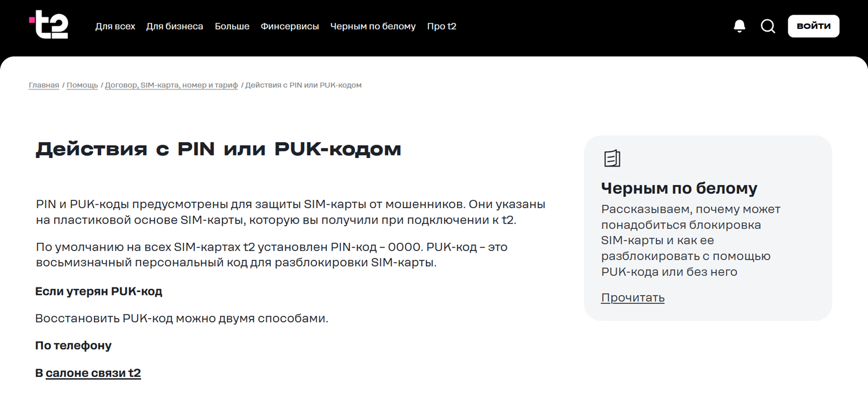Open the Для всех menu
The image size is (868, 399).
(x=115, y=26)
